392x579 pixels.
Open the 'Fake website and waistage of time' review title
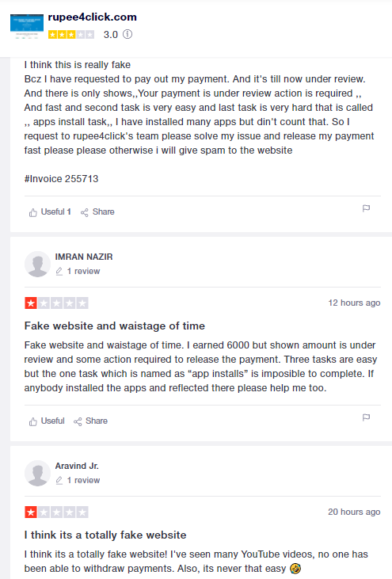[114, 326]
